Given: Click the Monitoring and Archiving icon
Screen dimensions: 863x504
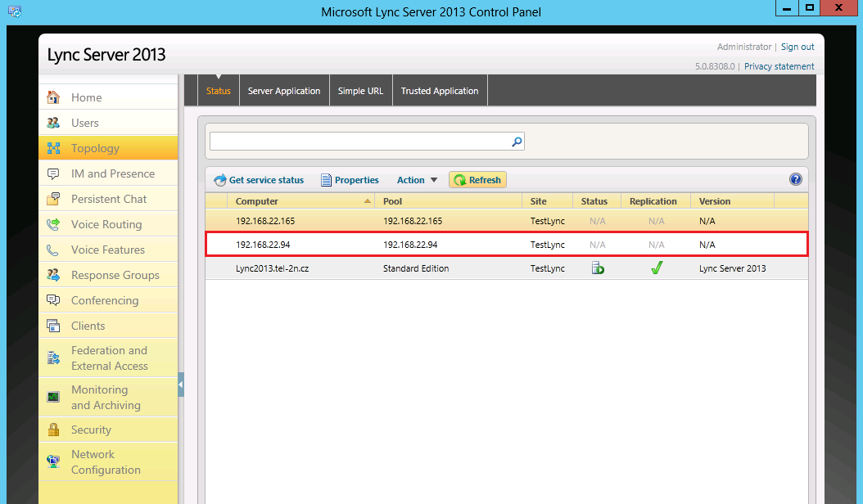Looking at the screenshot, I should pos(53,397).
